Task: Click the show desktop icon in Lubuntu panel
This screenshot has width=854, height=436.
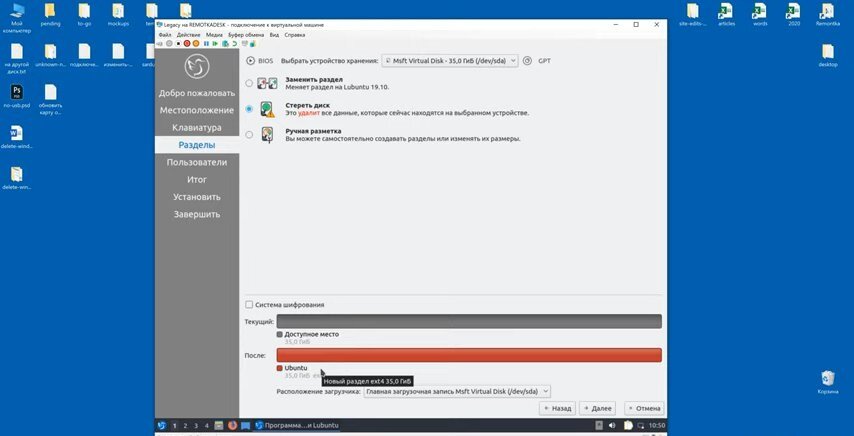Action: pos(246,426)
